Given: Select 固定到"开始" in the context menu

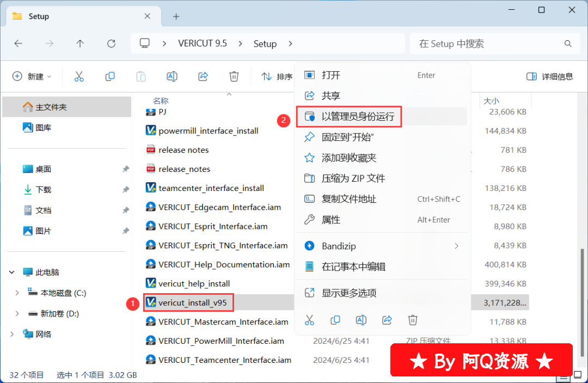Looking at the screenshot, I should (x=382, y=137).
